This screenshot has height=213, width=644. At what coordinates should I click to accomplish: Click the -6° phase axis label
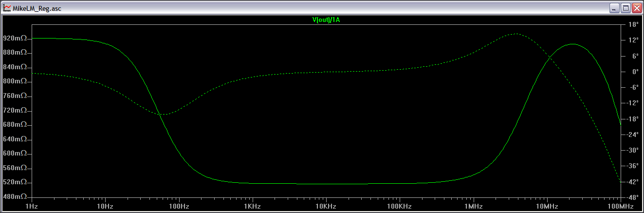click(634, 87)
